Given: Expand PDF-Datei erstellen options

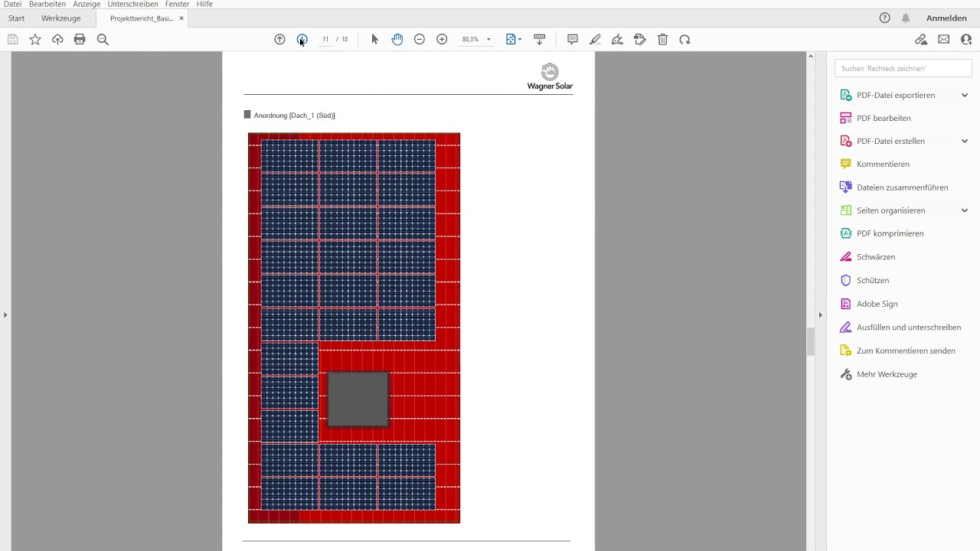Looking at the screenshot, I should [965, 141].
